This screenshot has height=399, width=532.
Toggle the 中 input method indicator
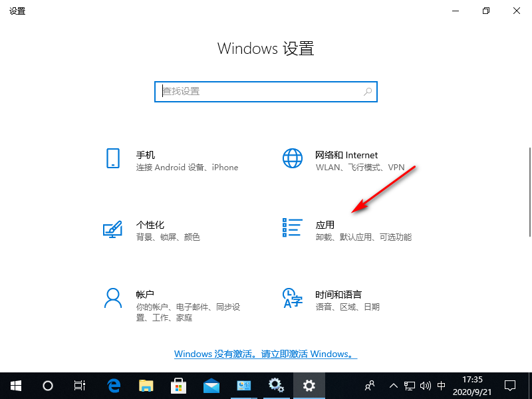click(x=442, y=386)
